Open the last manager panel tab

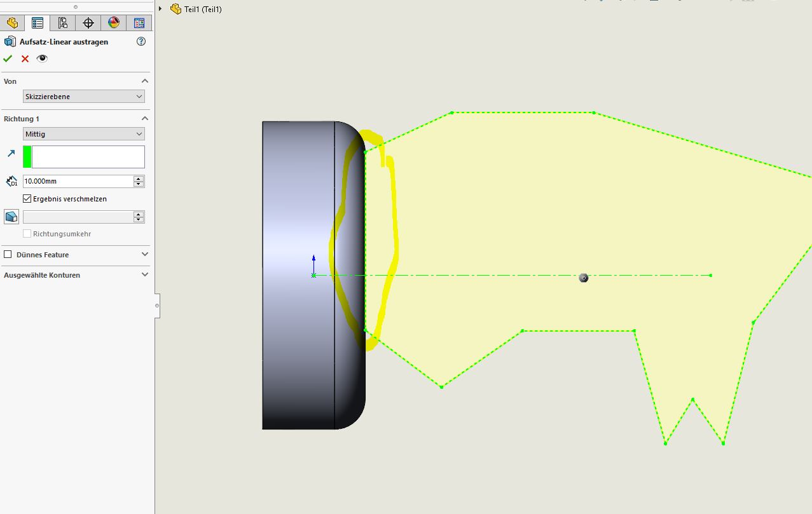[x=139, y=23]
